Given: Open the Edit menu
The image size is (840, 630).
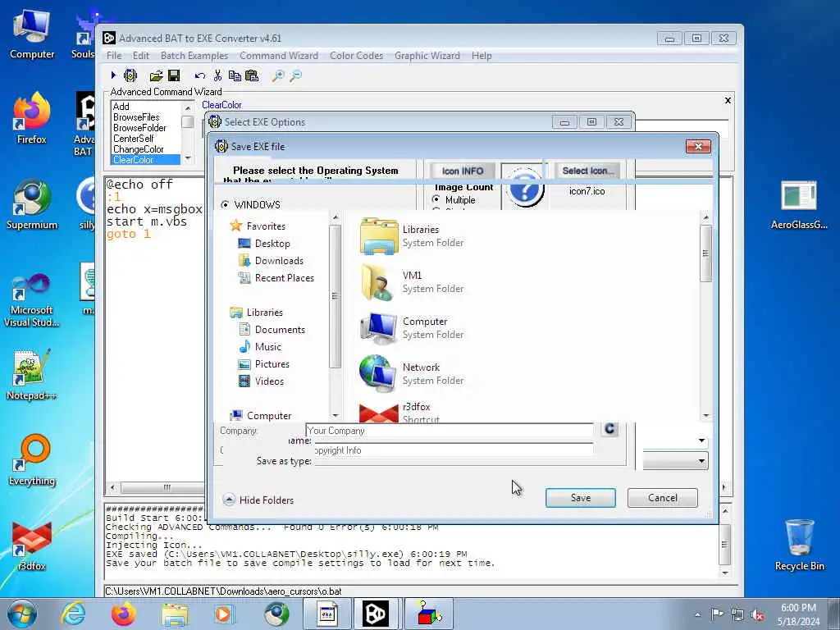Looking at the screenshot, I should point(141,56).
